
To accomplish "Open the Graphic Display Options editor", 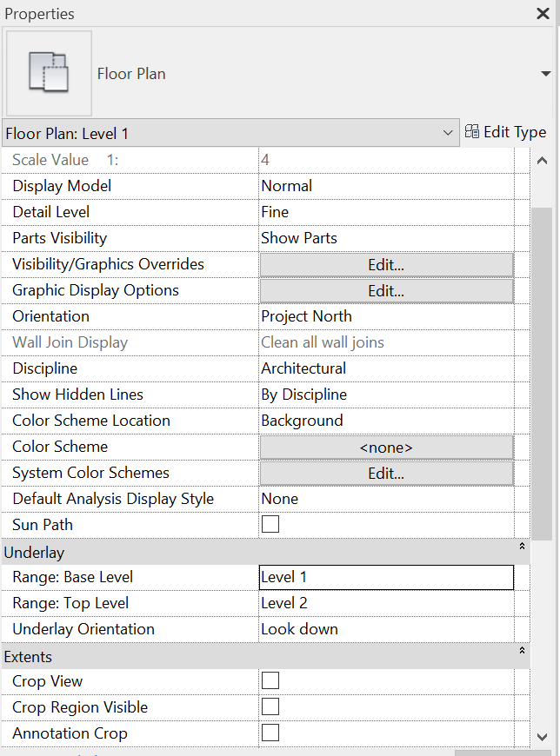I will 385,289.
